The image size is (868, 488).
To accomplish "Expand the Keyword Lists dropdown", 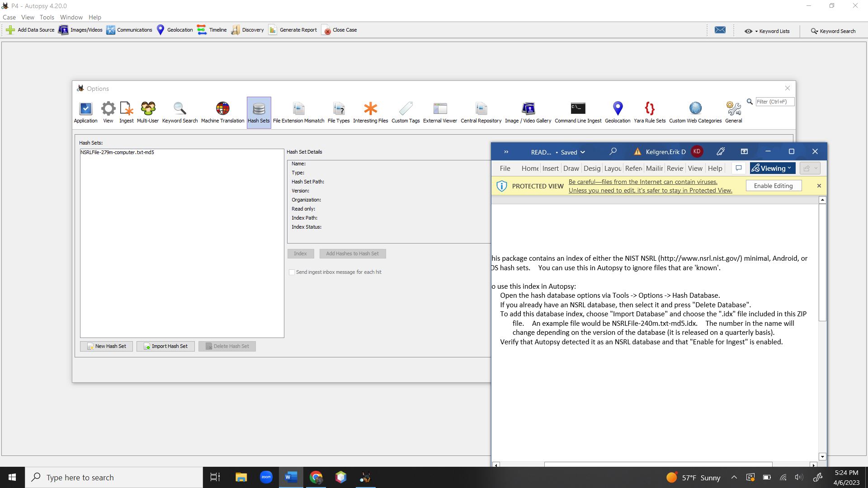I will (x=767, y=31).
